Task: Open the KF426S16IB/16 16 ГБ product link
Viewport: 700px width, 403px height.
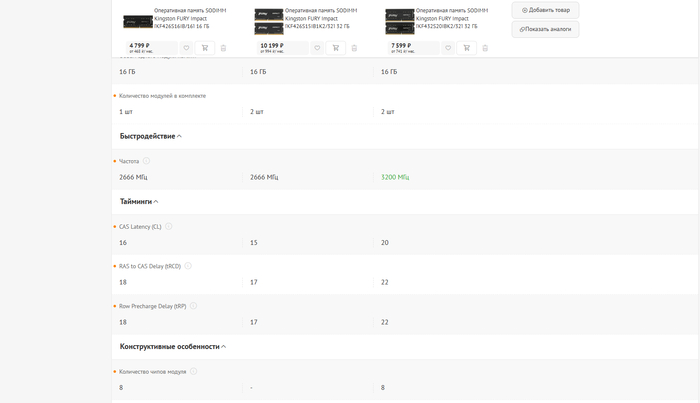Action: pyautogui.click(x=190, y=18)
